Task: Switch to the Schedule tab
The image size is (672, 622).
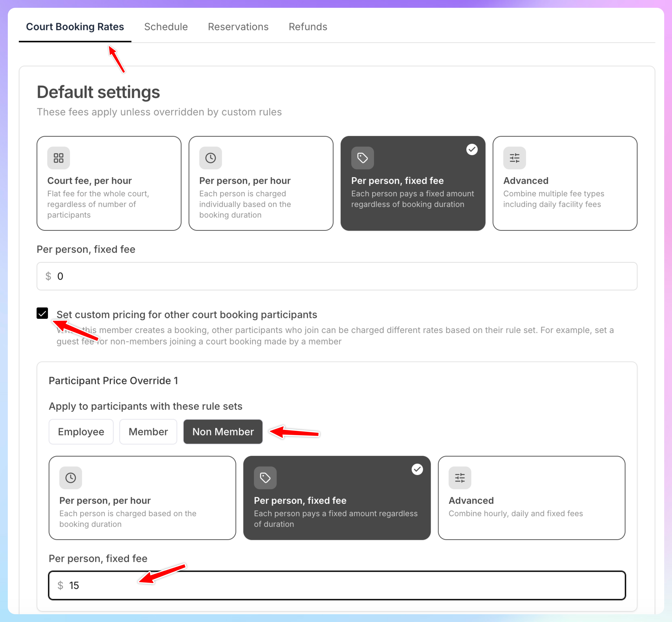Action: (x=166, y=27)
